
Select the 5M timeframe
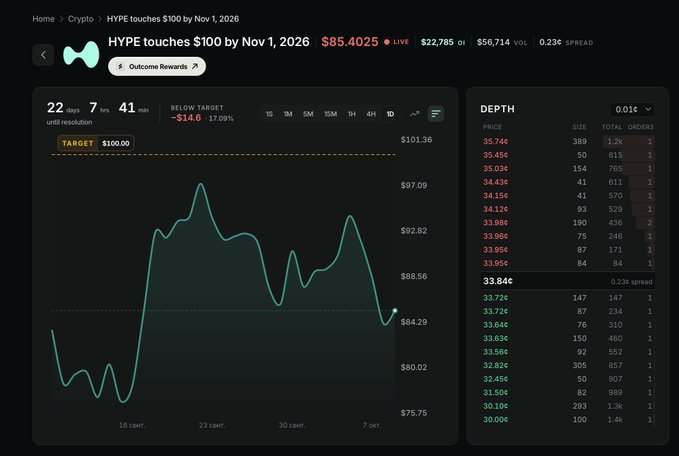[308, 114]
